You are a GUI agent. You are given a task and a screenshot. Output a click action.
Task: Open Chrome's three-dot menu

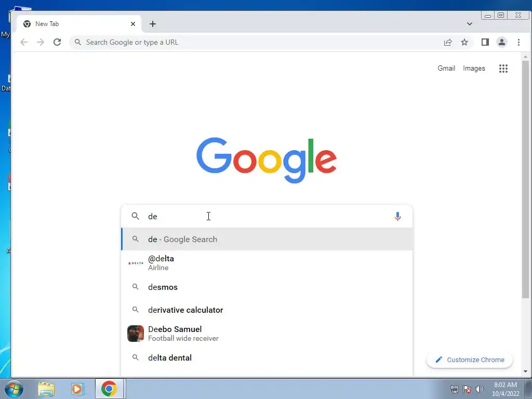click(519, 42)
